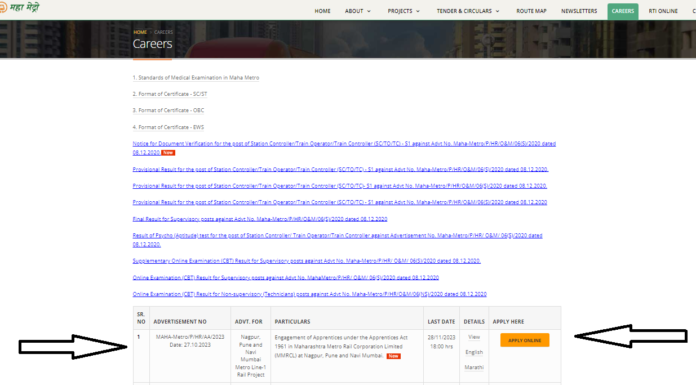This screenshot has height=385, width=696.
Task: Click the ADVT. FOR column header
Action: point(249,321)
